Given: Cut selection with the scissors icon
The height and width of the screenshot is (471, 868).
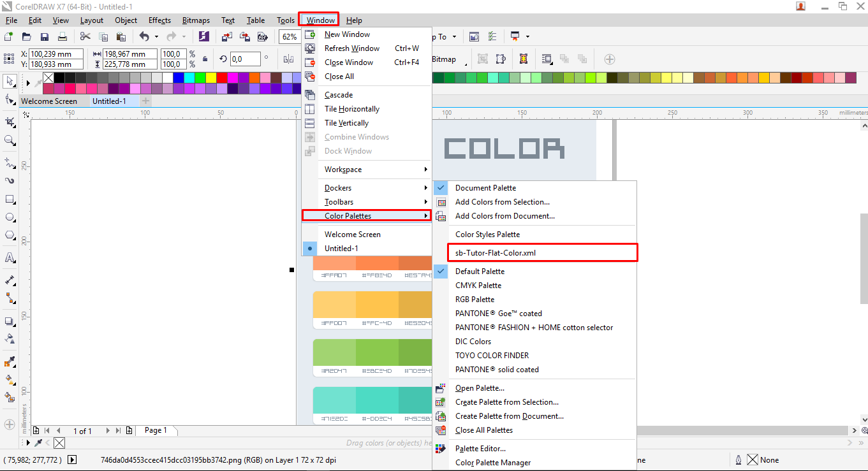Looking at the screenshot, I should point(85,37).
